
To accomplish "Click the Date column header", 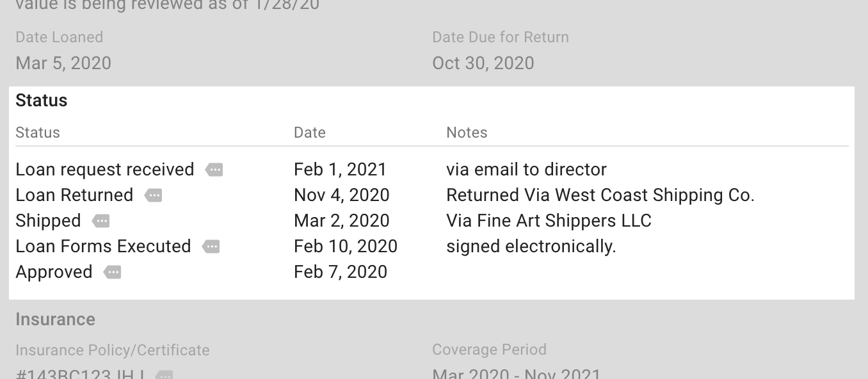I will point(310,133).
